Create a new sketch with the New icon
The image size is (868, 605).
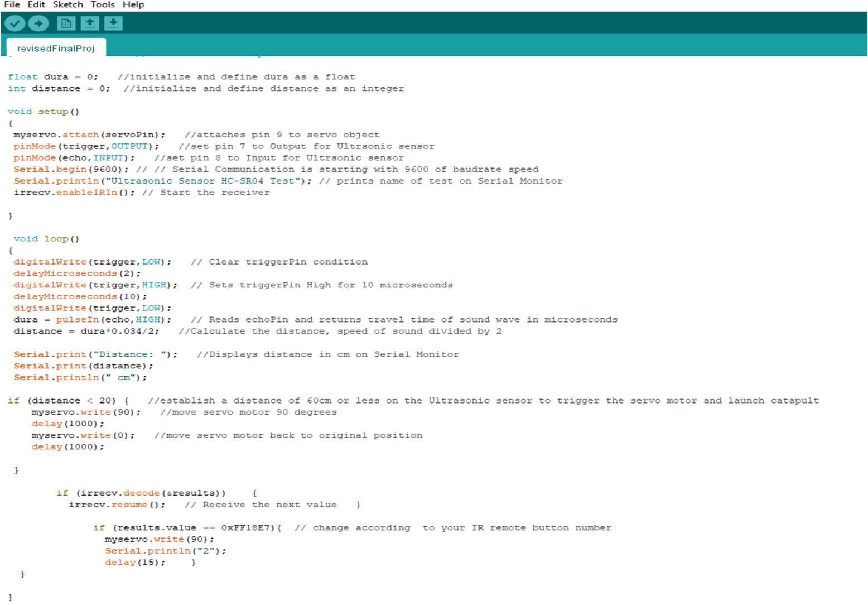tap(66, 23)
